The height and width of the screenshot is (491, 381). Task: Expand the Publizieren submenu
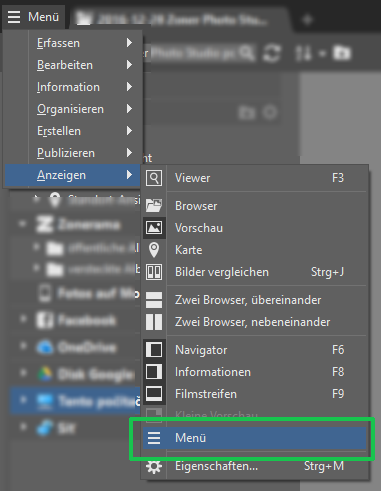86,153
